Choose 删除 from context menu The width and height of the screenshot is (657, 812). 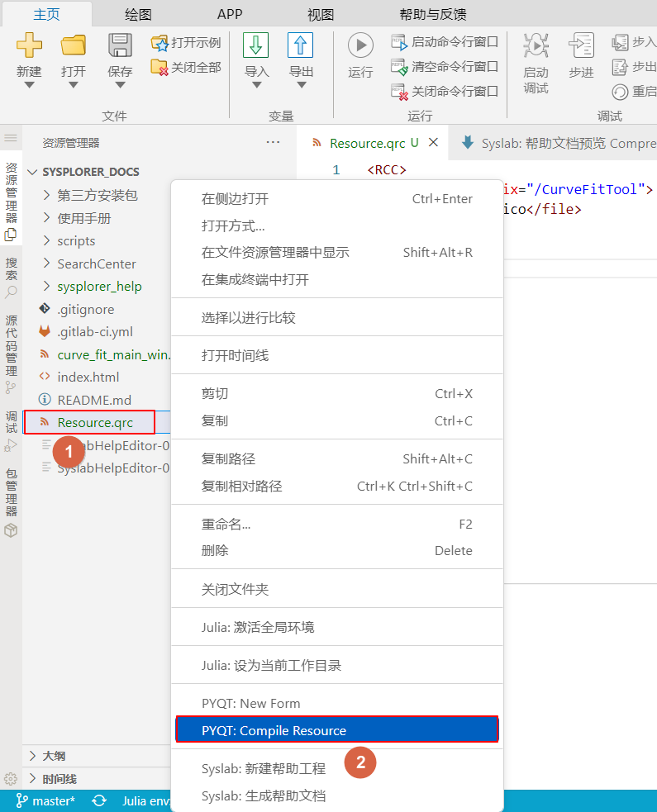click(337, 550)
